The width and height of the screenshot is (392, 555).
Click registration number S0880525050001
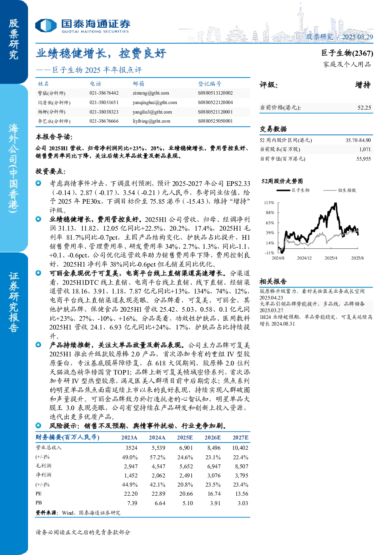(x=215, y=121)
